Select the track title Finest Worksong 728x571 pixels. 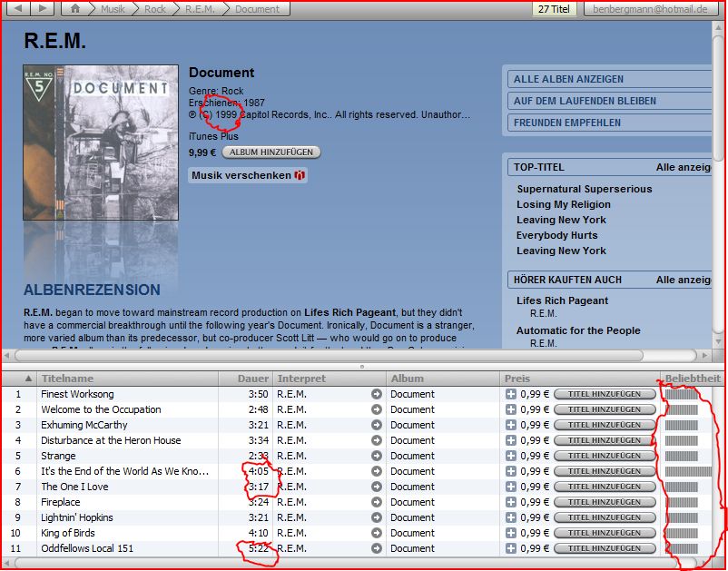[x=77, y=394]
